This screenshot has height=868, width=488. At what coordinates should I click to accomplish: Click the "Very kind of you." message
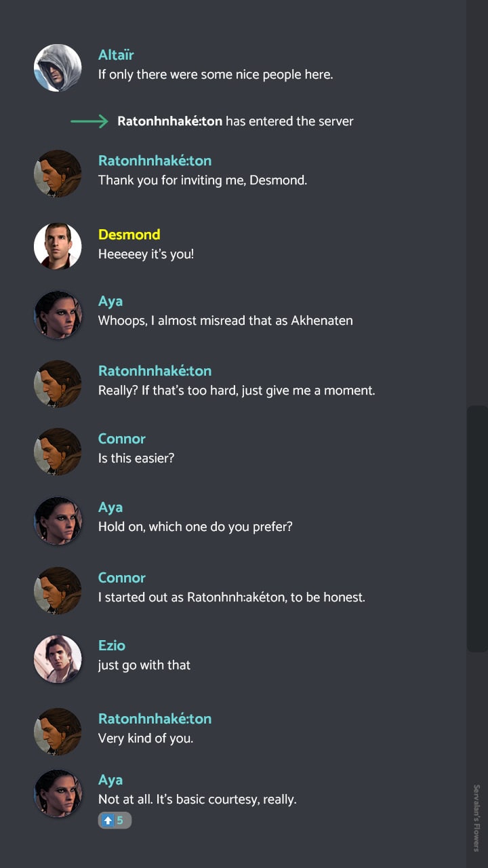pos(146,738)
